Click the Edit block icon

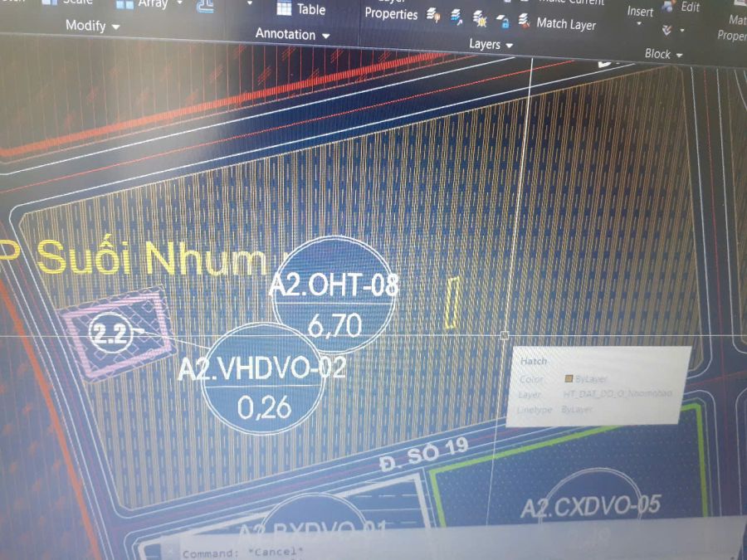(667, 8)
